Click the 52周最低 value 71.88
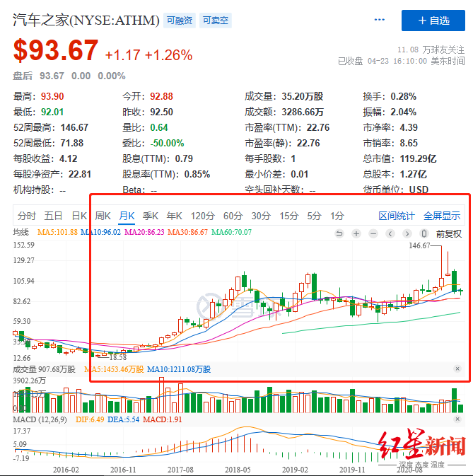The height and width of the screenshot is (476, 473). click(x=72, y=143)
